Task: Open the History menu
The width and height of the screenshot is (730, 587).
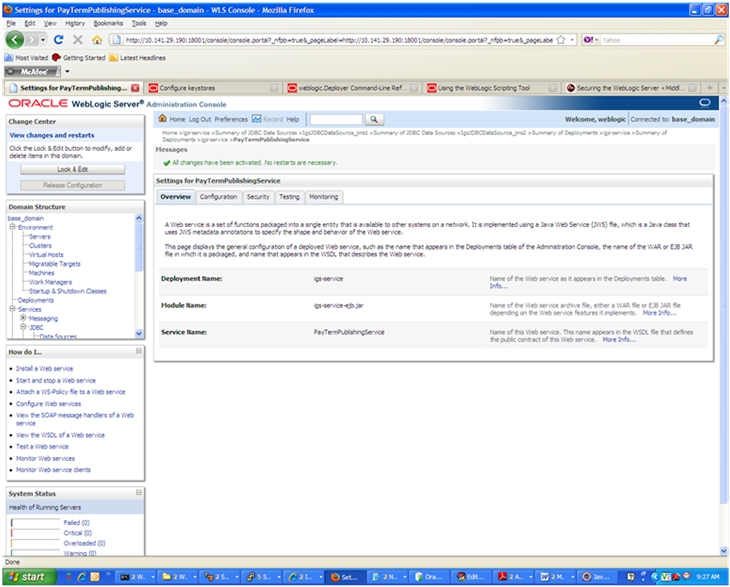Action: [75, 23]
